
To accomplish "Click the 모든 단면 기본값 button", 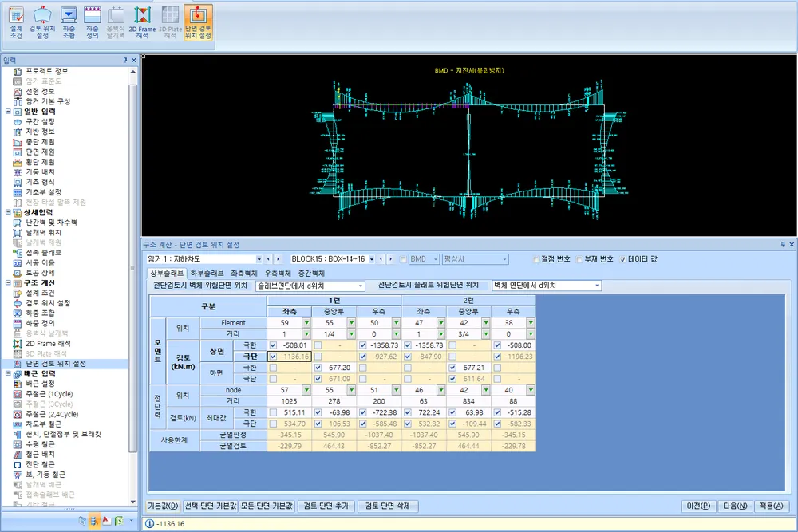I will pos(267,506).
